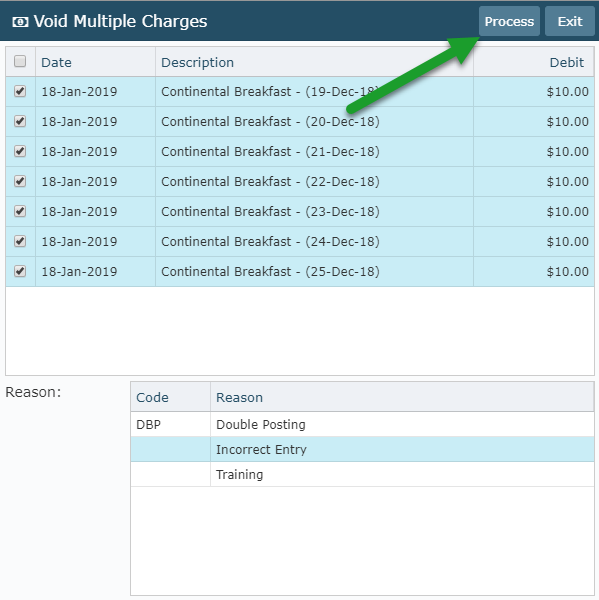Select the Double Posting reason
599x600 pixels.
(362, 424)
